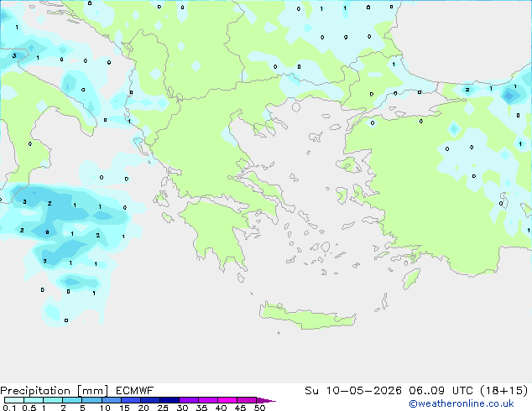Select the 0.5–1 mm legend swatch

(x=34, y=400)
